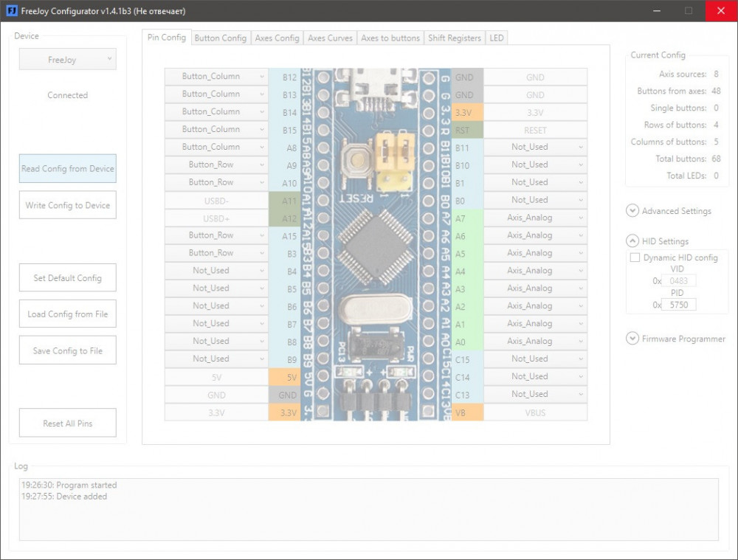Click the FreeJoy app icon in title bar
738x560 pixels.
pos(11,11)
